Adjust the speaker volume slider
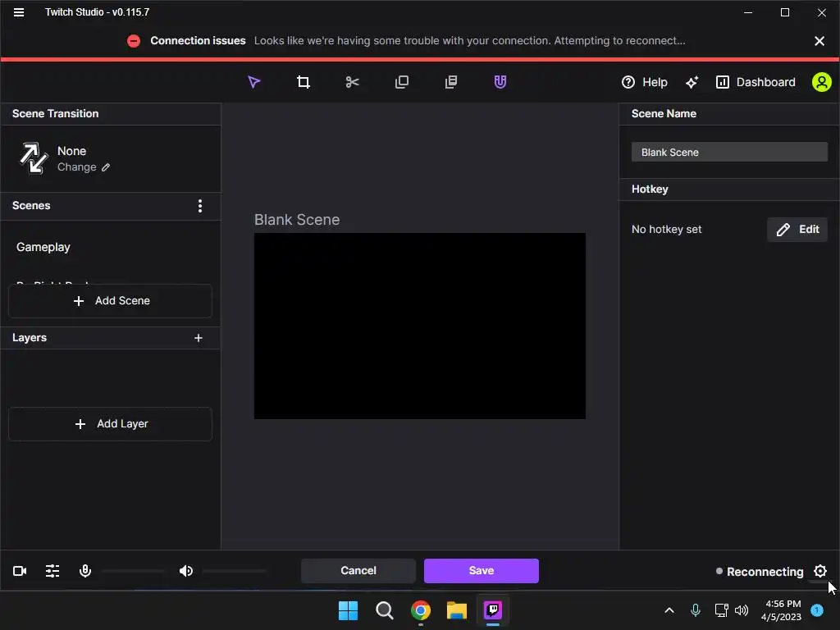Image resolution: width=840 pixels, height=630 pixels. point(234,571)
